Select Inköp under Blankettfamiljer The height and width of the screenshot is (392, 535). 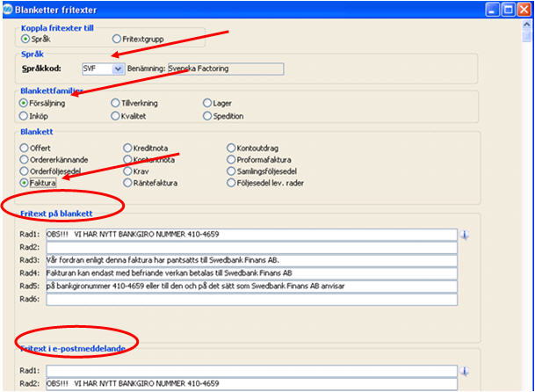coord(25,116)
